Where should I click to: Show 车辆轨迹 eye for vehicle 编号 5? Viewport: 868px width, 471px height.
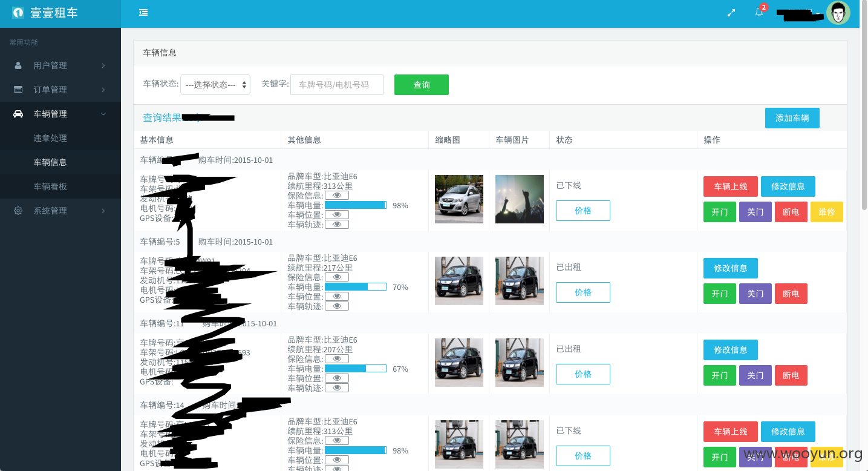coord(337,306)
